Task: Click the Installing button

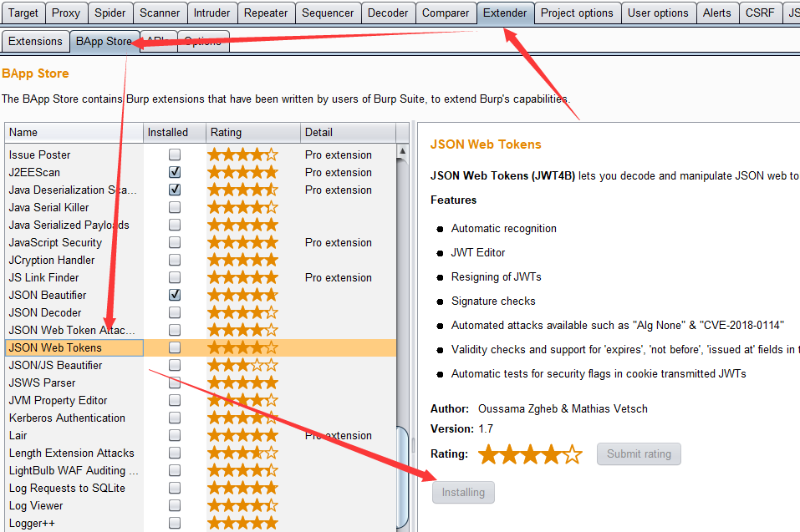Action: pos(463,492)
